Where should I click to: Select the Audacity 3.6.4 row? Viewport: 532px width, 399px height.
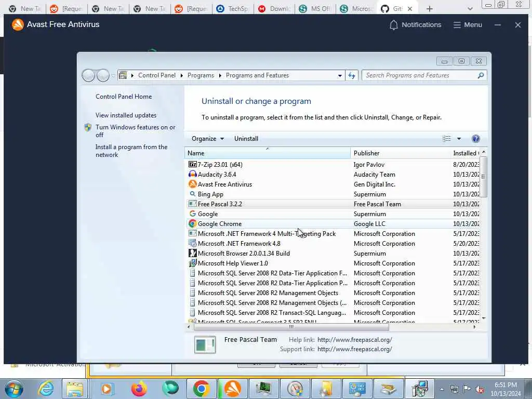tap(332, 175)
